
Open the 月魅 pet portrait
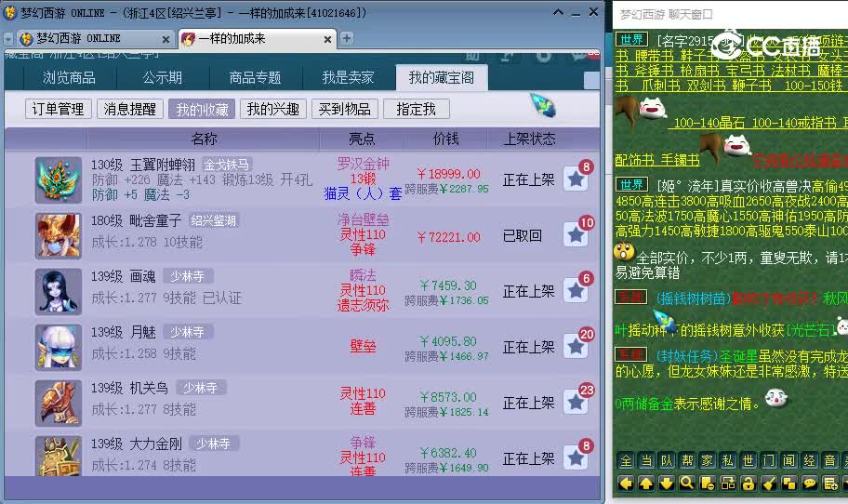click(59, 348)
